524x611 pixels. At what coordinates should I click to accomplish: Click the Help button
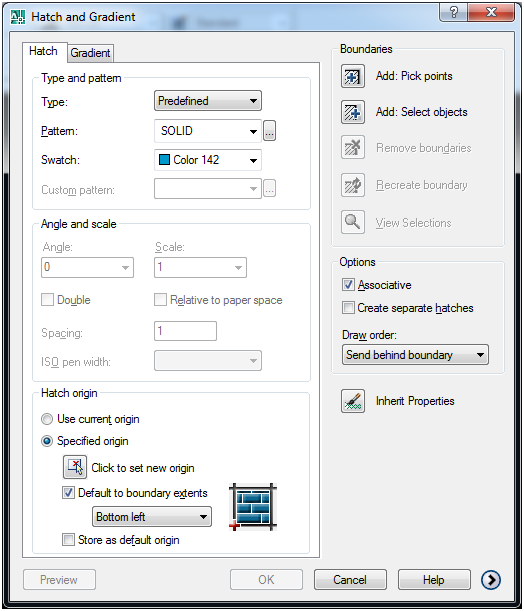click(x=434, y=580)
